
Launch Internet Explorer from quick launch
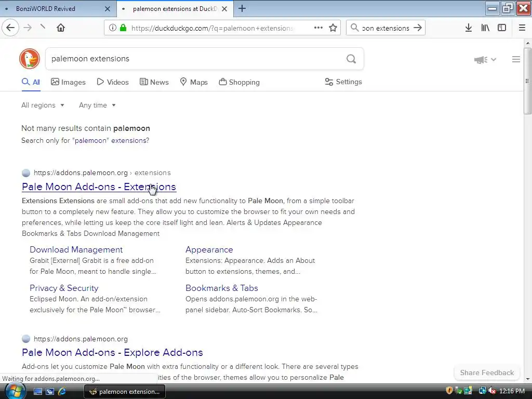[x=62, y=391]
